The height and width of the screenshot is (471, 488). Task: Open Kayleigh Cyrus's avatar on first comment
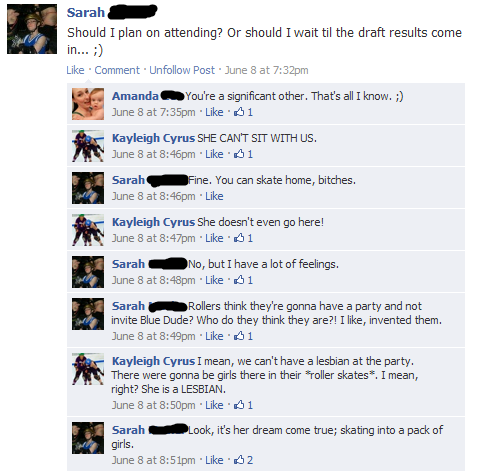[x=88, y=146]
